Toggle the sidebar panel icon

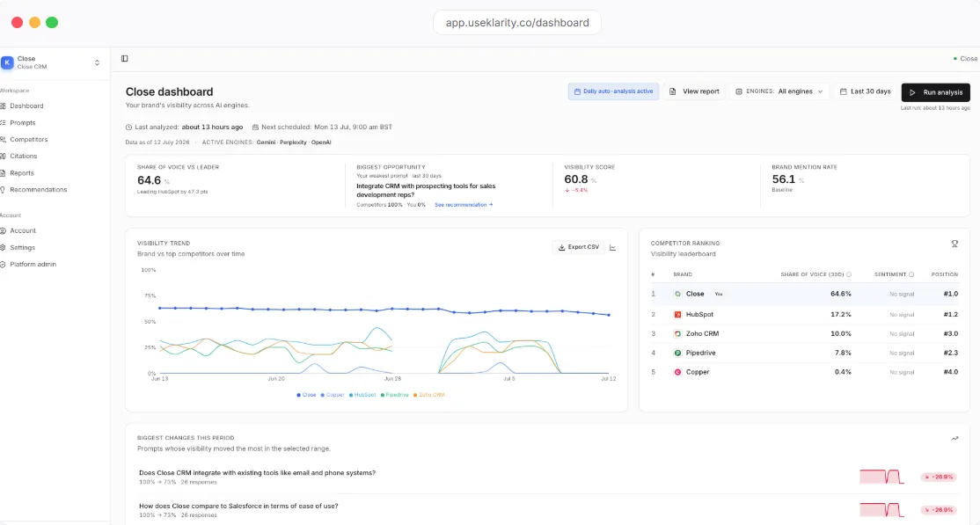point(124,59)
